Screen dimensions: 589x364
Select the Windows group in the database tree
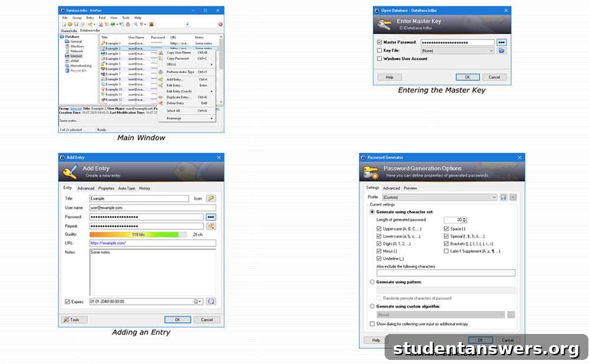(x=77, y=46)
